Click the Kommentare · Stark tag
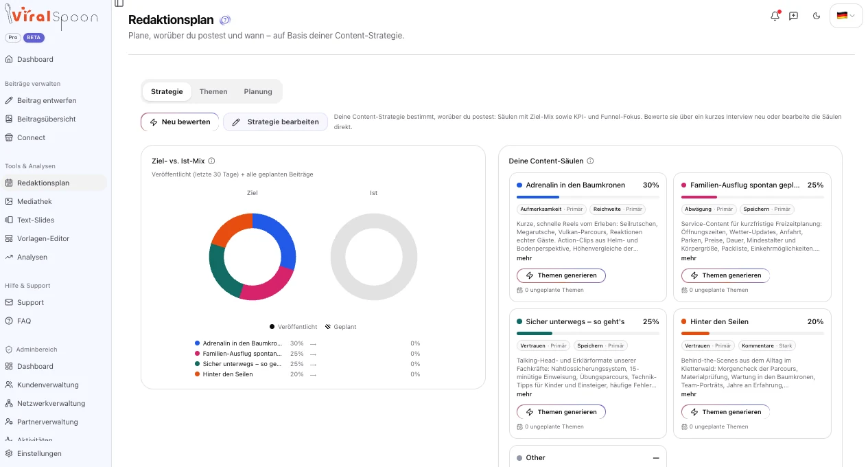 (767, 345)
